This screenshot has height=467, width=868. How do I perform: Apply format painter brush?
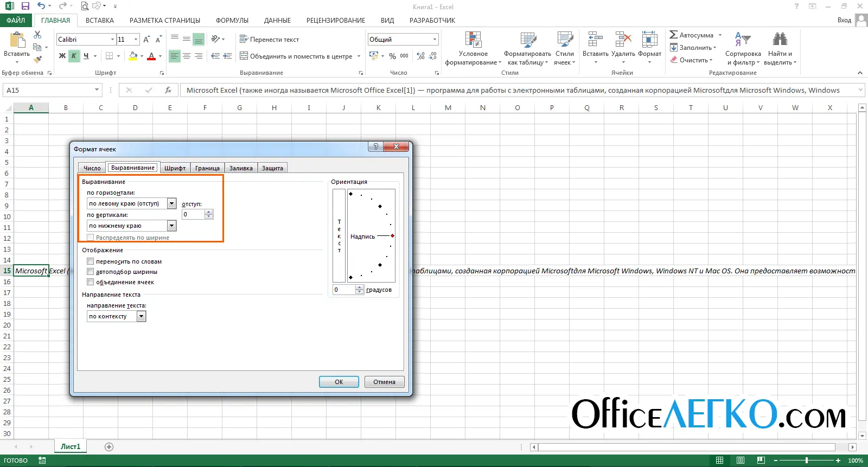[37, 60]
